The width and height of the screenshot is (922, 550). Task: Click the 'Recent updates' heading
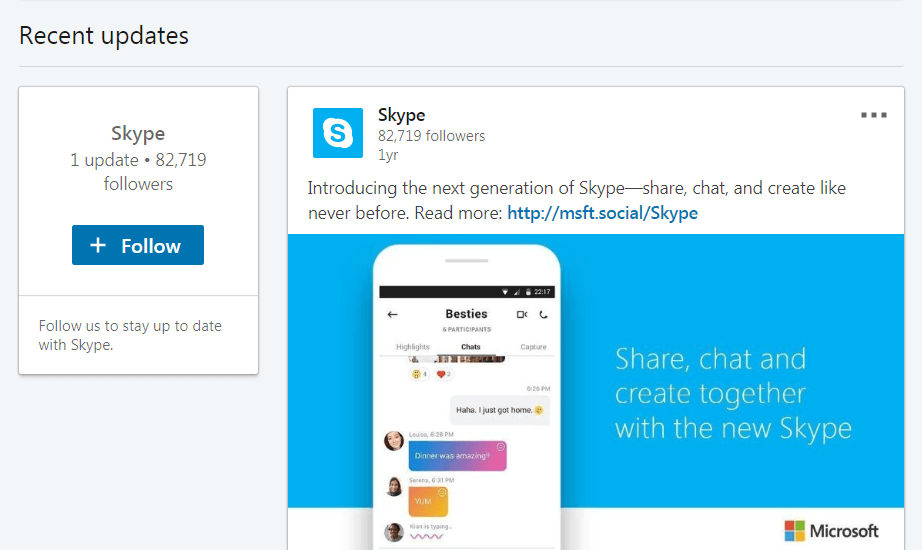point(103,35)
